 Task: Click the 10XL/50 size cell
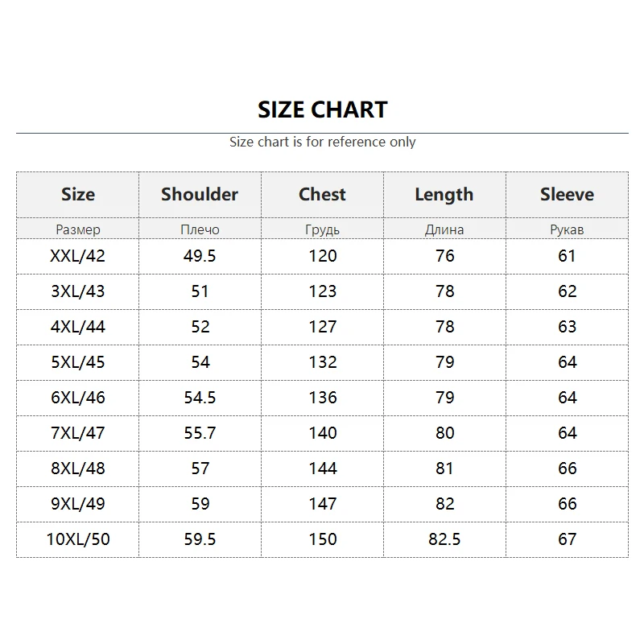[x=78, y=539]
